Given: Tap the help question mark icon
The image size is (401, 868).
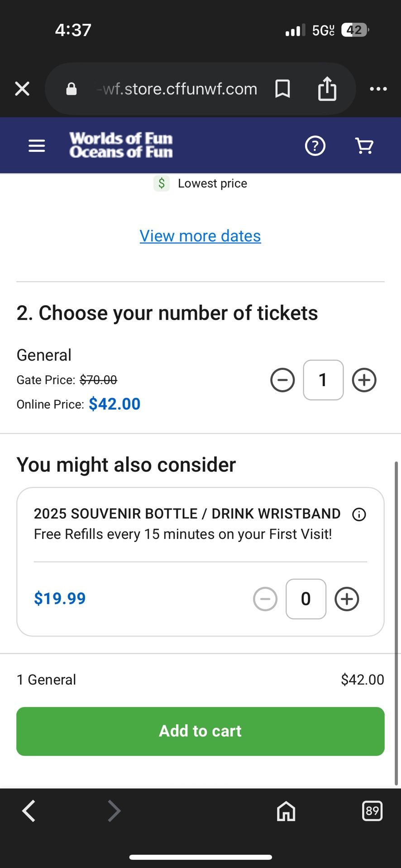Looking at the screenshot, I should pos(315,146).
